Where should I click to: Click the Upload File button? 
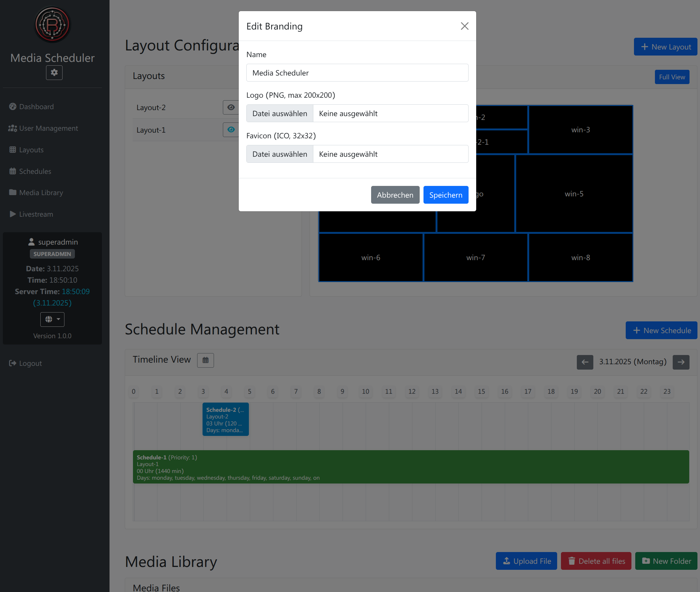click(x=526, y=561)
